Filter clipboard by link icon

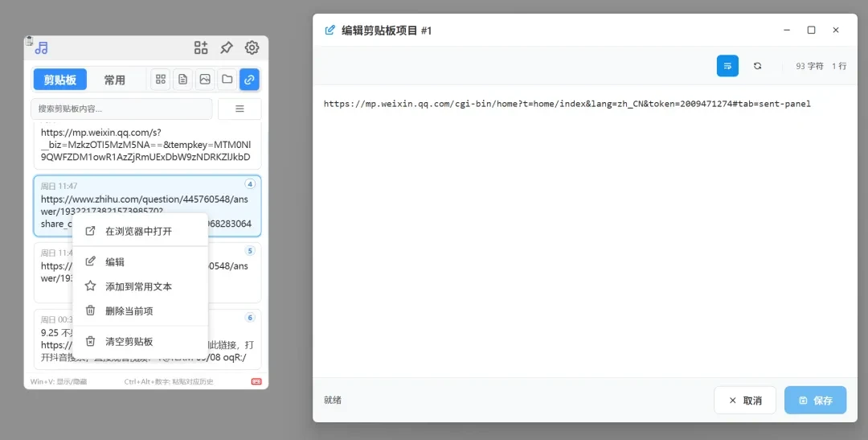point(249,80)
